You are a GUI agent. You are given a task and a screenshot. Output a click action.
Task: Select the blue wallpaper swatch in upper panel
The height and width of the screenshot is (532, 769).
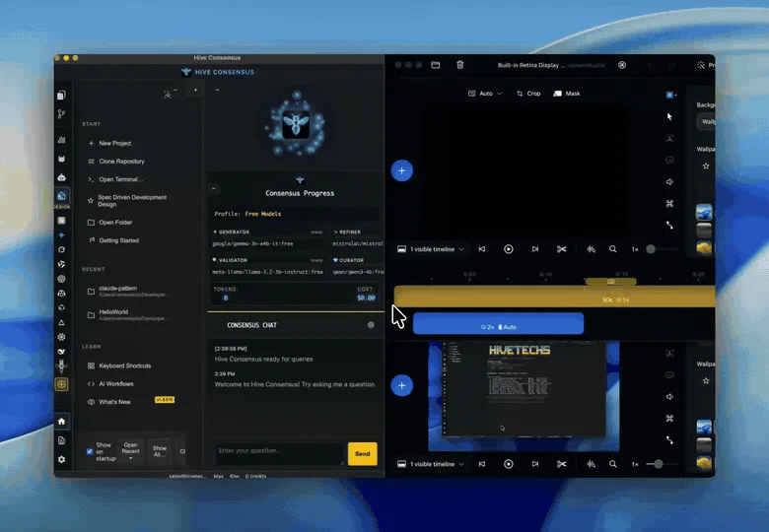(704, 212)
